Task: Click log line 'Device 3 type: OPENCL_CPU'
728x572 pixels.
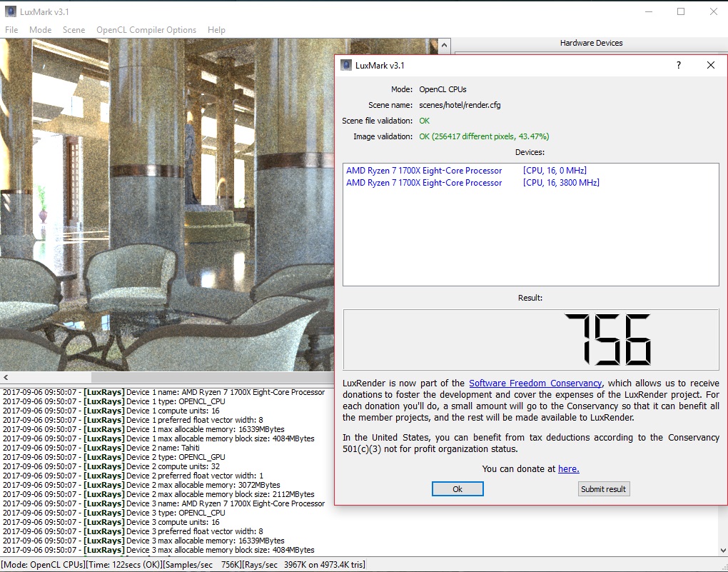Action: [113, 513]
